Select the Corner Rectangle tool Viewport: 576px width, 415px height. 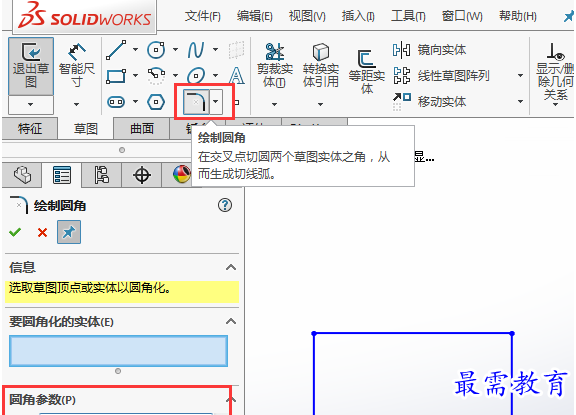[116, 76]
